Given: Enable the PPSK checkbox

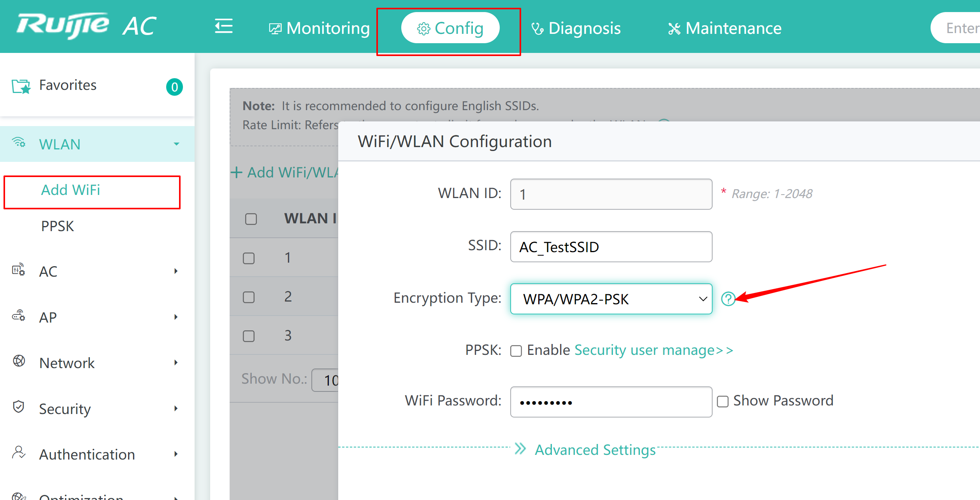Looking at the screenshot, I should [516, 351].
